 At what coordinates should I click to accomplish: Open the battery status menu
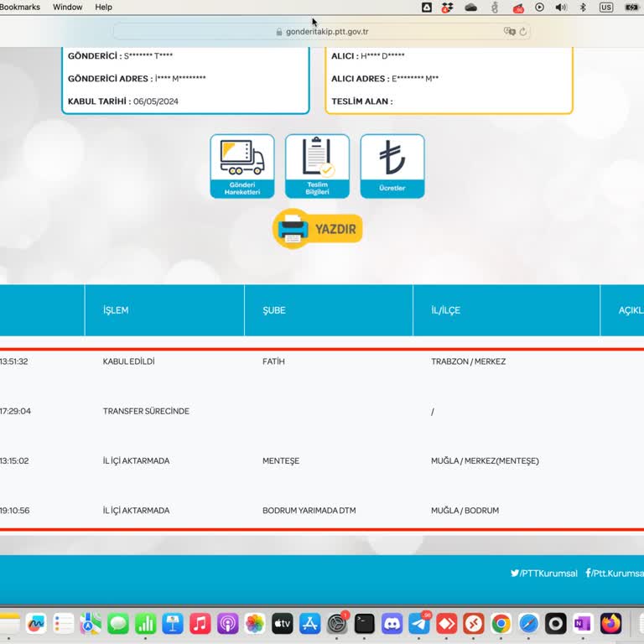(631, 7)
